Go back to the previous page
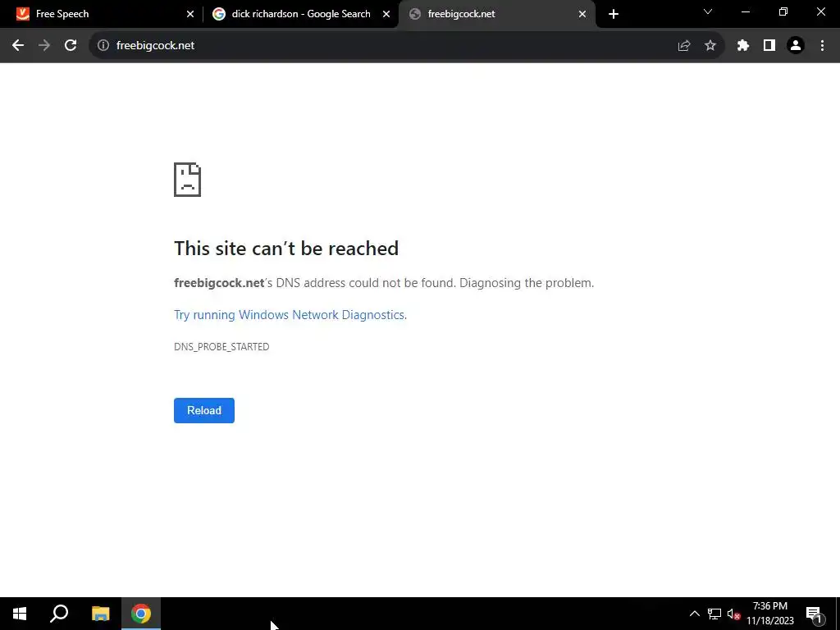Image resolution: width=840 pixels, height=630 pixels. (18, 46)
